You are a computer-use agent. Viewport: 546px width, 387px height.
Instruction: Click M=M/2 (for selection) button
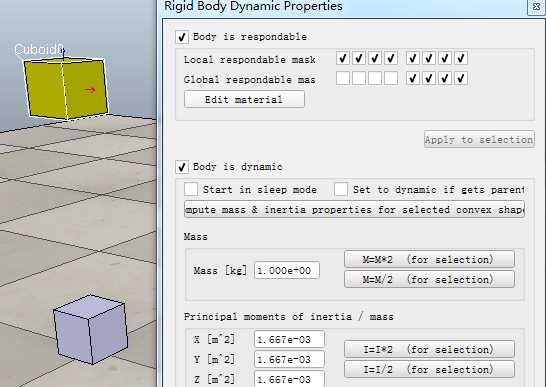(429, 279)
